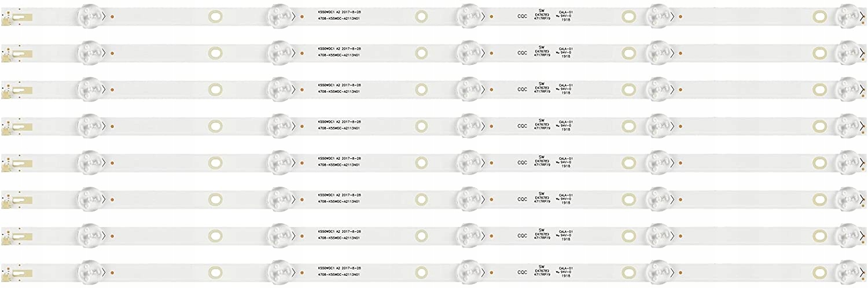Click the CQC marking on the top strip
The width and height of the screenshot is (868, 288).
point(521,17)
